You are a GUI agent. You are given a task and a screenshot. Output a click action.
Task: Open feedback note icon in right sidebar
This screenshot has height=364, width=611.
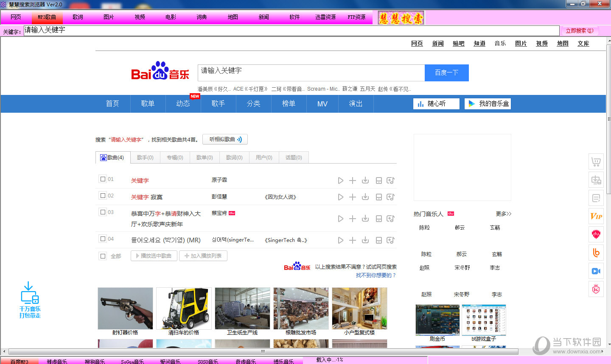click(x=596, y=198)
